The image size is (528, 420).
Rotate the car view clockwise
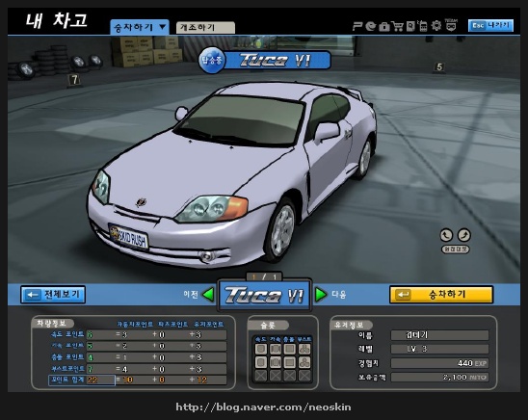tap(464, 235)
